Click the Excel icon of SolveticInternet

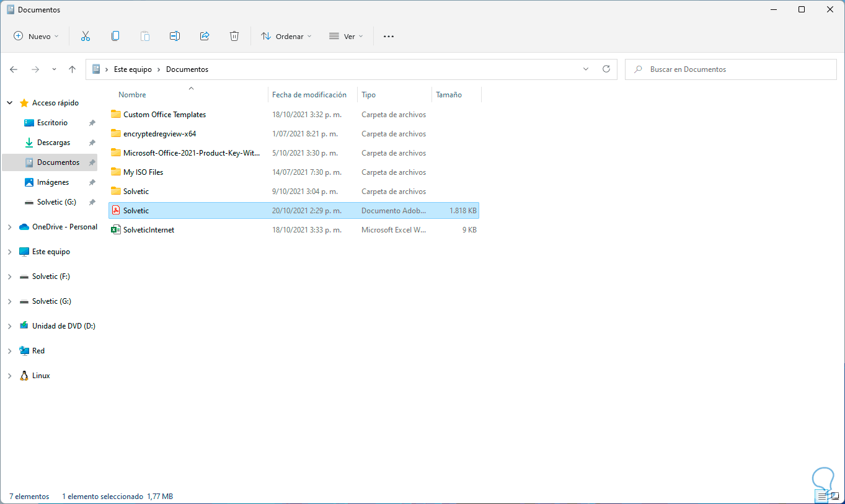pos(115,230)
